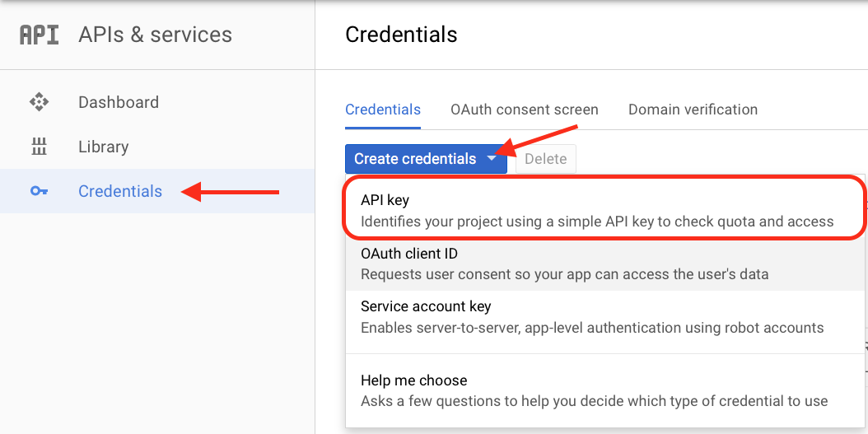Click the greyed-out Delete button
Viewport: 868px width, 434px height.
545,159
